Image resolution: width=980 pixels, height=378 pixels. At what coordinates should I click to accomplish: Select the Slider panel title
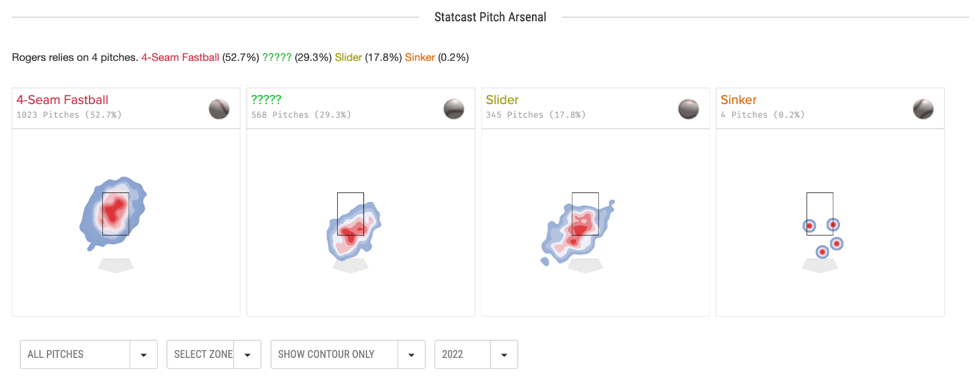pyautogui.click(x=502, y=100)
